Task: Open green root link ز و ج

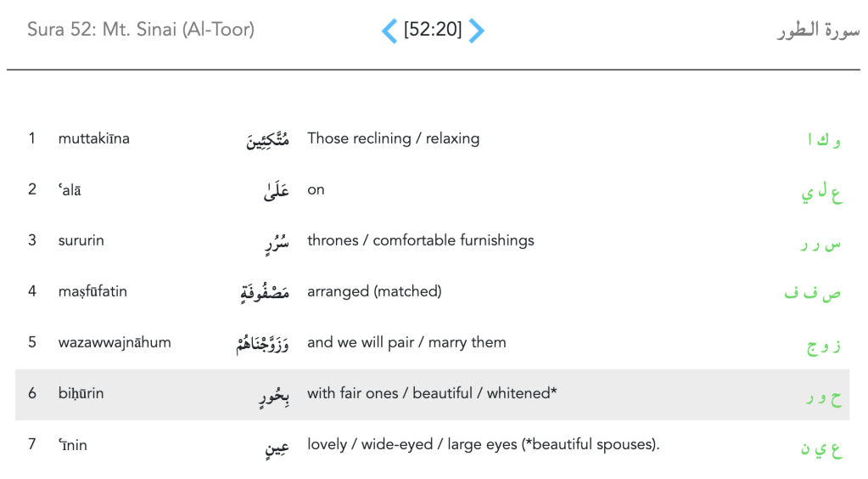Action: click(x=822, y=346)
